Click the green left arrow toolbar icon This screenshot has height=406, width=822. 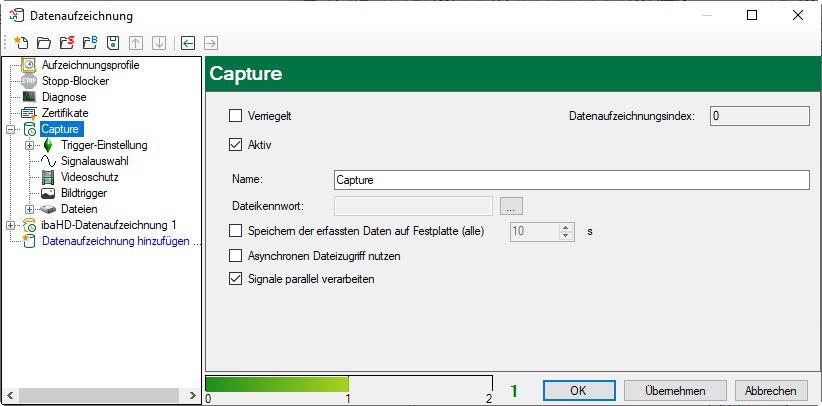tap(187, 43)
